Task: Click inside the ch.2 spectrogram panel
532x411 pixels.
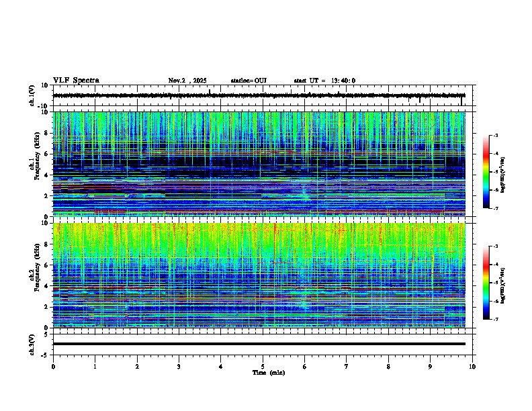Action: [259, 275]
